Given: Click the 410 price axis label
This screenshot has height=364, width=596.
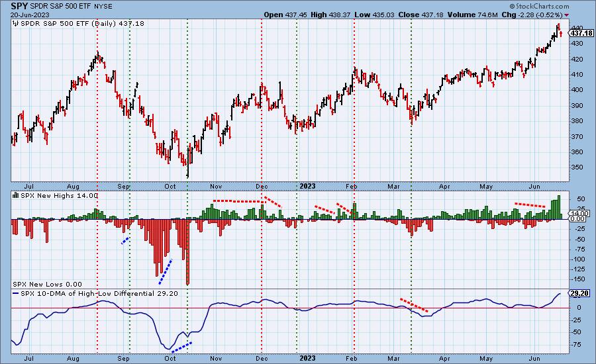Looking at the screenshot, I should pyautogui.click(x=577, y=75).
